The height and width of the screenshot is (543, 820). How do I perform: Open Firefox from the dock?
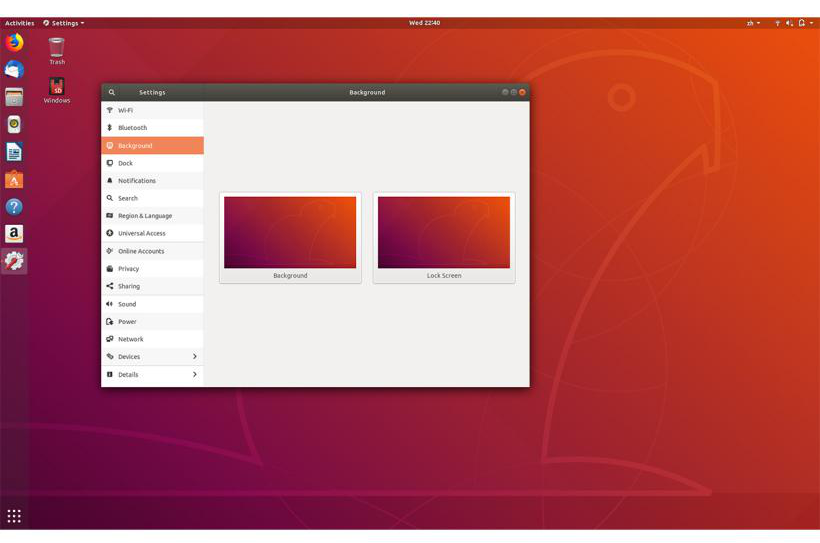14,42
